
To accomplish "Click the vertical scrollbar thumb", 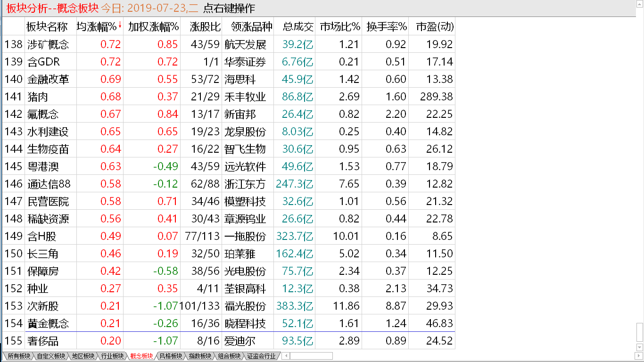I will pos(640,332).
